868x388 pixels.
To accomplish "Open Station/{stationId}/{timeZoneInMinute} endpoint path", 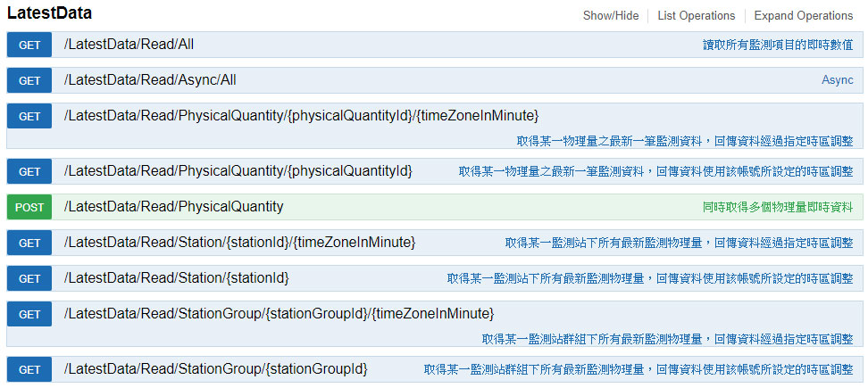I will 239,243.
